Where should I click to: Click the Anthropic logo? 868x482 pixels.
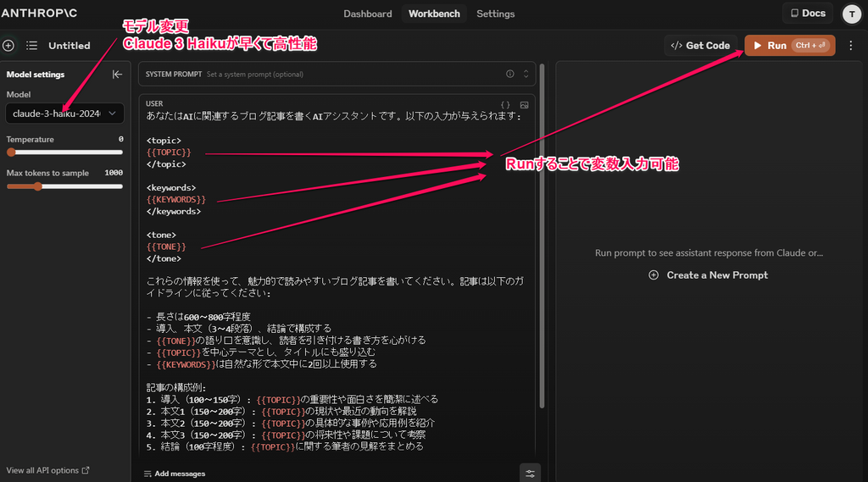39,13
